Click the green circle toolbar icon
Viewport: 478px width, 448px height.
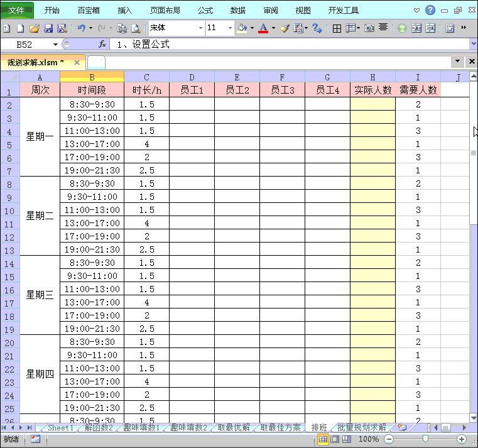[403, 28]
